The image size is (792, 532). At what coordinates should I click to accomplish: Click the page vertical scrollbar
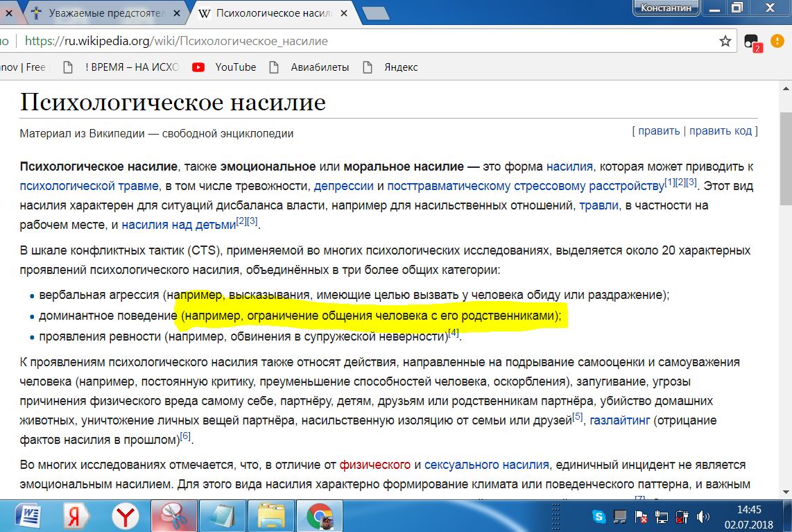785,277
